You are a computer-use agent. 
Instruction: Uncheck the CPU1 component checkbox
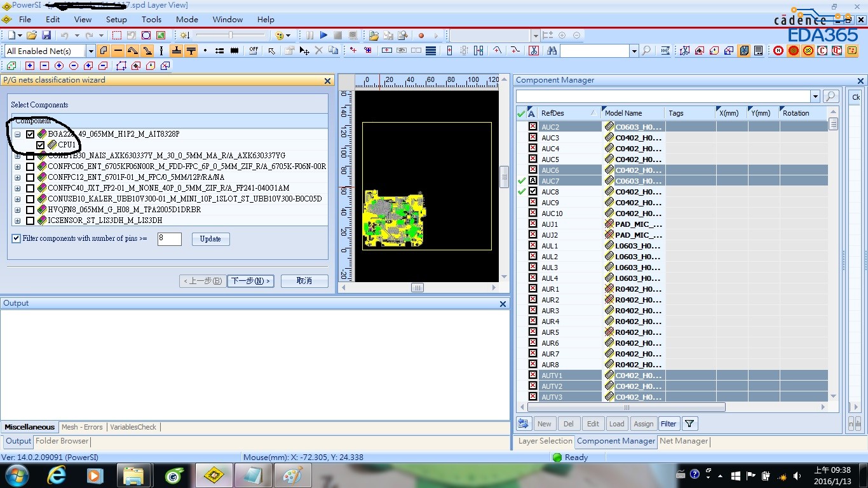point(41,145)
